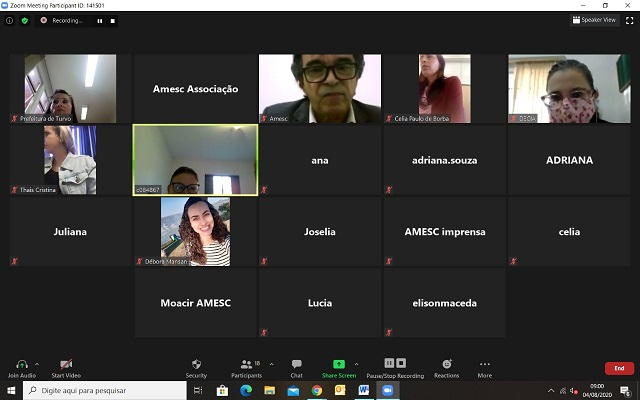Open the Participants panel

click(x=246, y=365)
